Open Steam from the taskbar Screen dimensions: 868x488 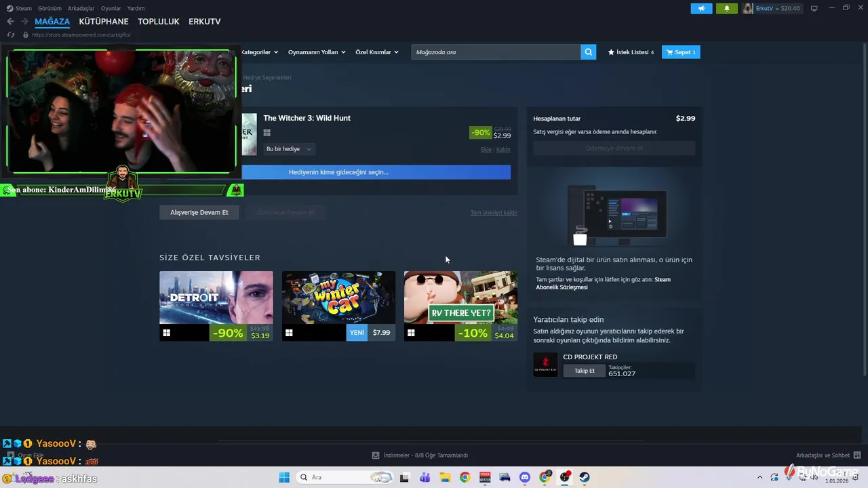click(x=585, y=477)
